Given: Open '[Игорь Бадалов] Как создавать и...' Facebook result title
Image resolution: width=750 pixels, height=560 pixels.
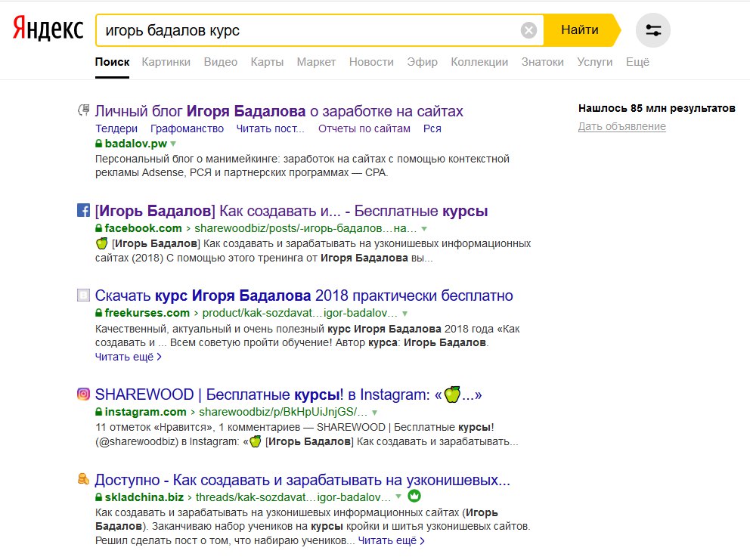Looking at the screenshot, I should (291, 211).
